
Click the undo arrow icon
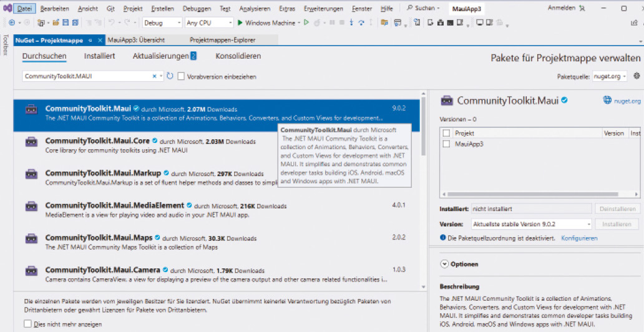coord(111,23)
